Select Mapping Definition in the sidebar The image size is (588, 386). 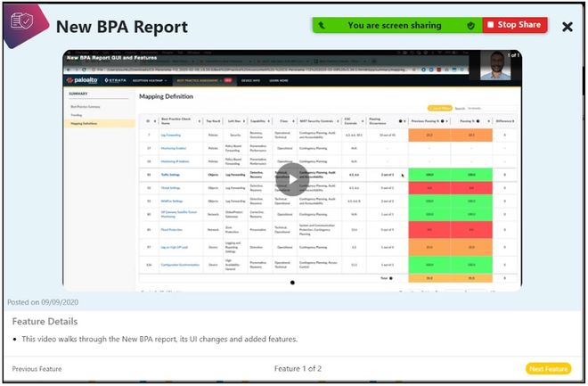pyautogui.click(x=100, y=123)
